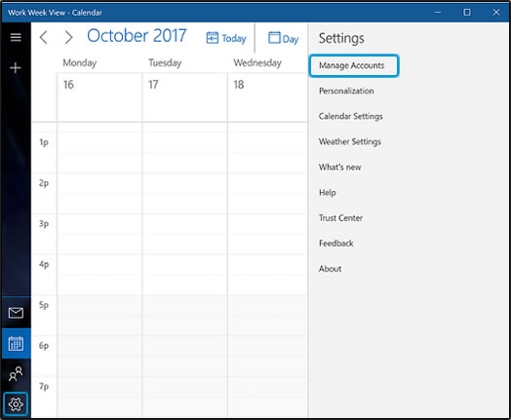
Task: Click the all-day cell for Wednesday 18
Action: [268, 97]
